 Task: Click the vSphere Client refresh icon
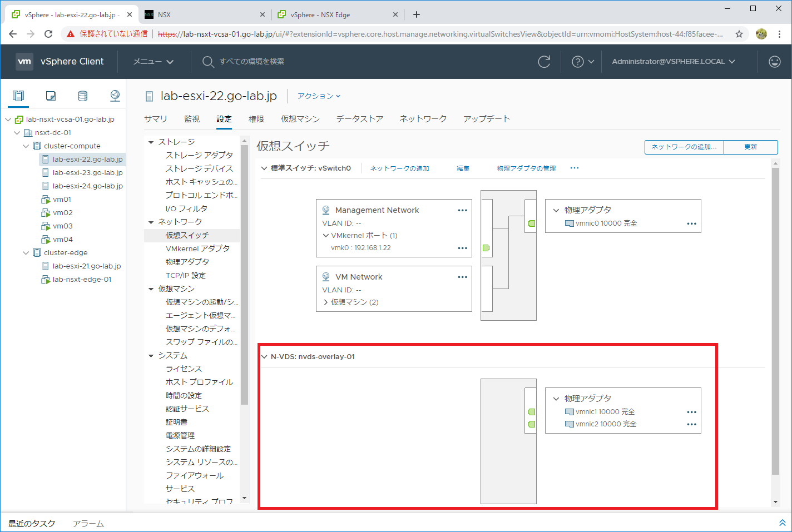544,62
